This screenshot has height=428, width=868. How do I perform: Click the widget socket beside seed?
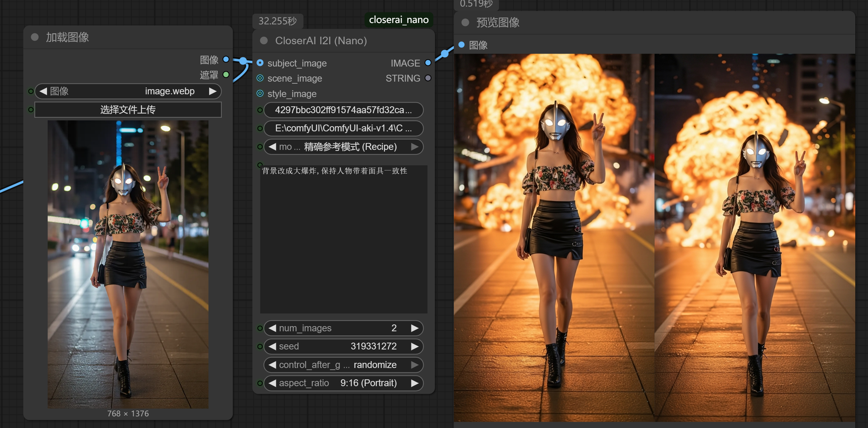point(260,346)
